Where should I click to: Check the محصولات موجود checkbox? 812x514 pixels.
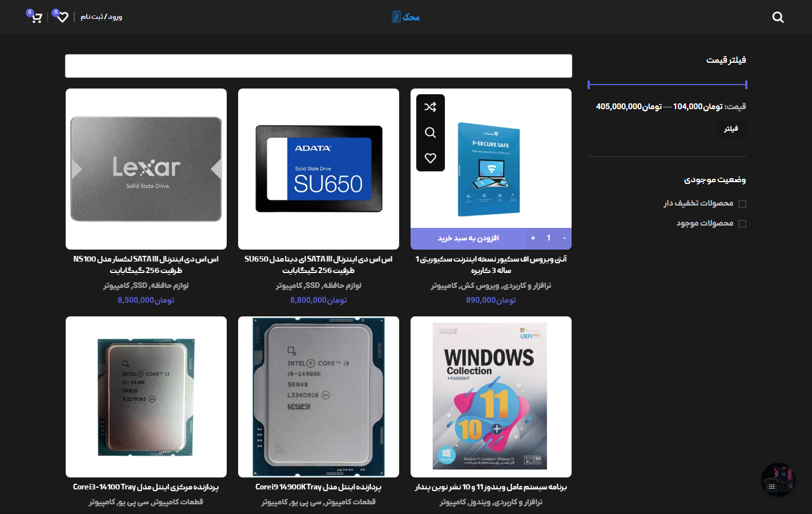[742, 224]
